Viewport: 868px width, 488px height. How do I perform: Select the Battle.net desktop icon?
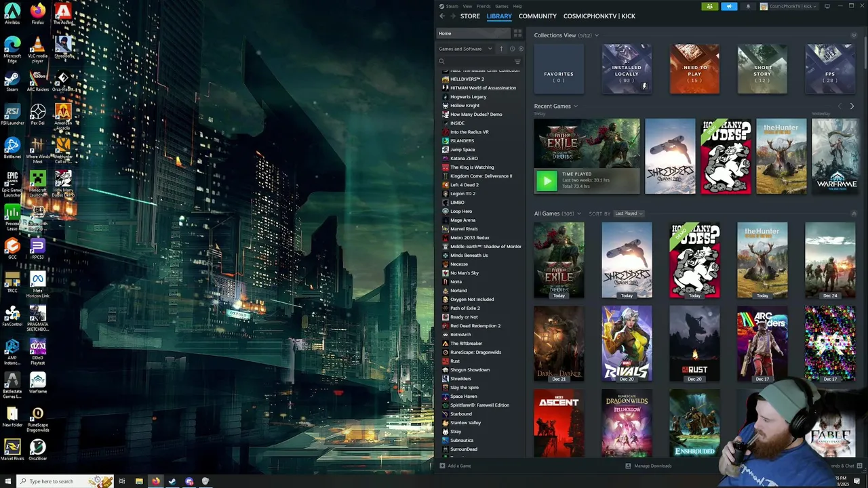point(12,148)
